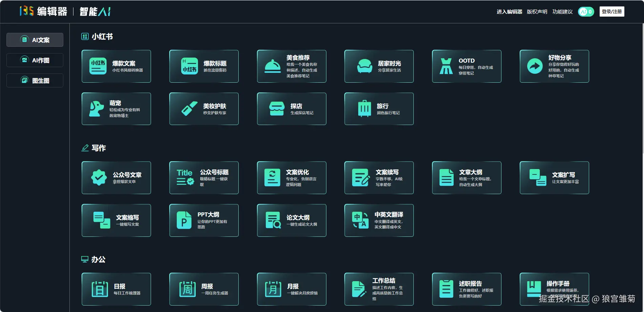
Task: Open the 述职报告 clipboard icon
Action: pyautogui.click(x=446, y=289)
